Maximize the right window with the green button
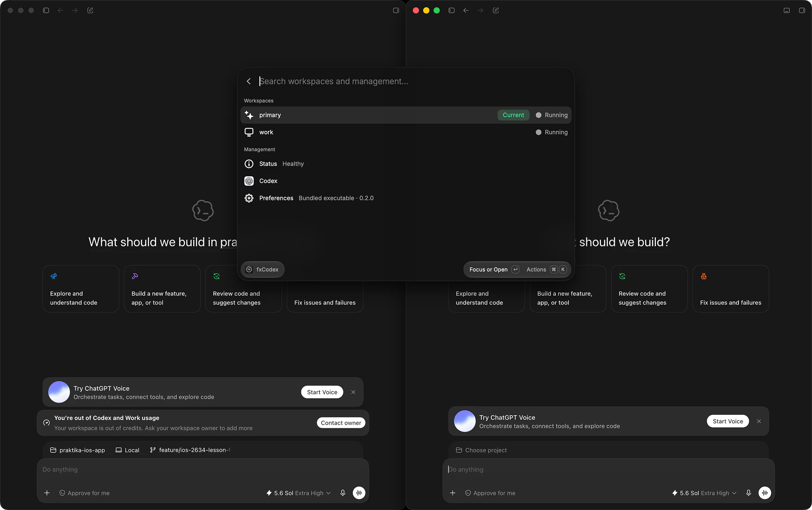 point(437,10)
